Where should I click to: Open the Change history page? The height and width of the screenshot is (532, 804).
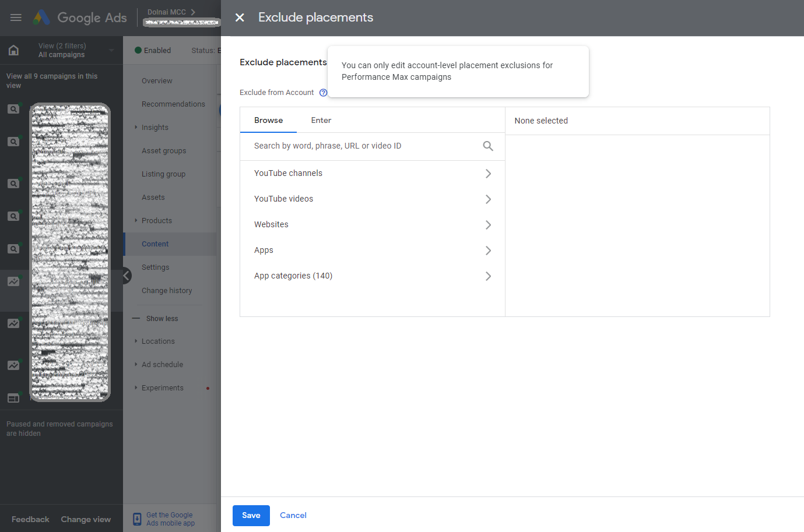click(168, 290)
